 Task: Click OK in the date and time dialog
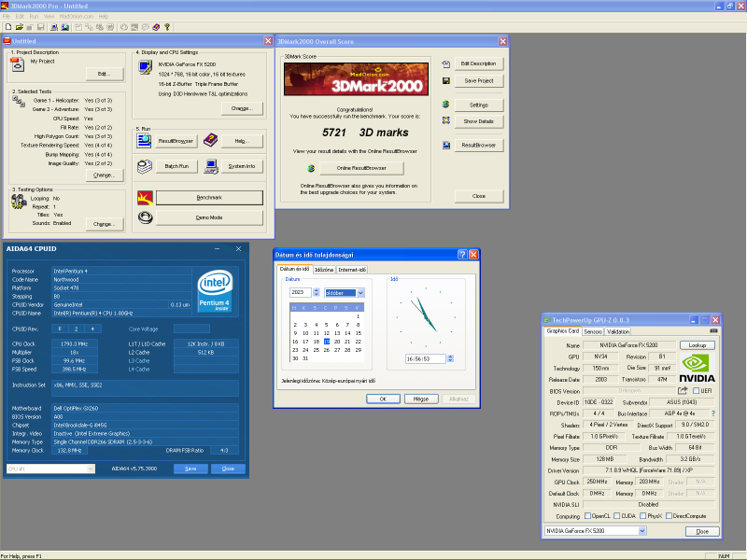383,399
